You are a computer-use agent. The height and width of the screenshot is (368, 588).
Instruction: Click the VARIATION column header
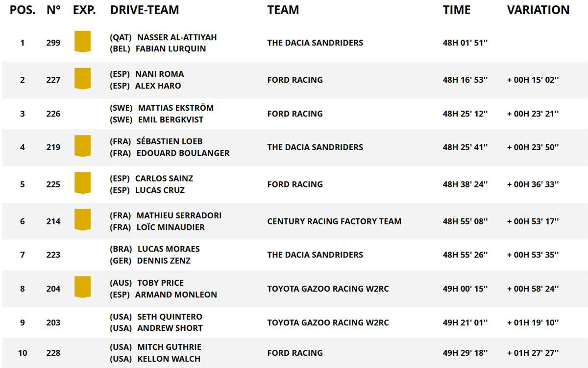[x=538, y=10]
